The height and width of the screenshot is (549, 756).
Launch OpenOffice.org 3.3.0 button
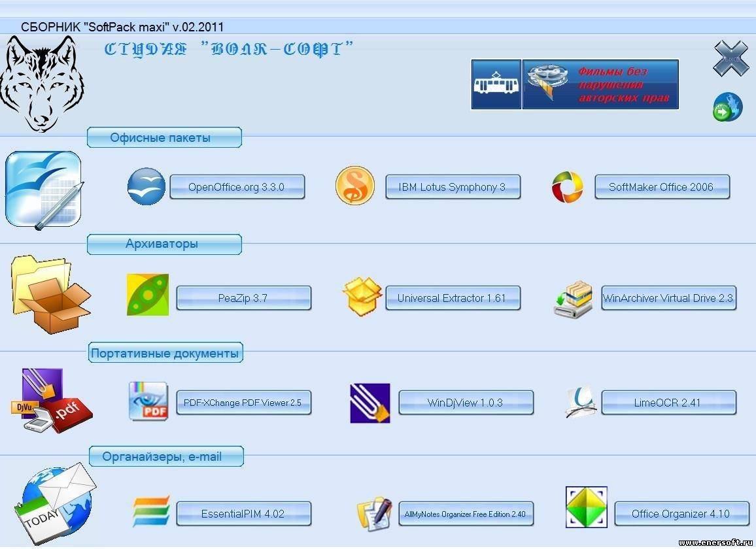click(x=237, y=187)
